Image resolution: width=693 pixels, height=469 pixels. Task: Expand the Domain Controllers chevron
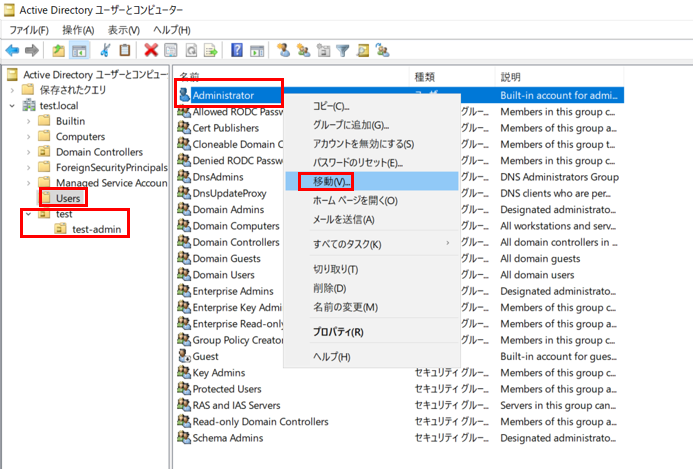(x=28, y=152)
